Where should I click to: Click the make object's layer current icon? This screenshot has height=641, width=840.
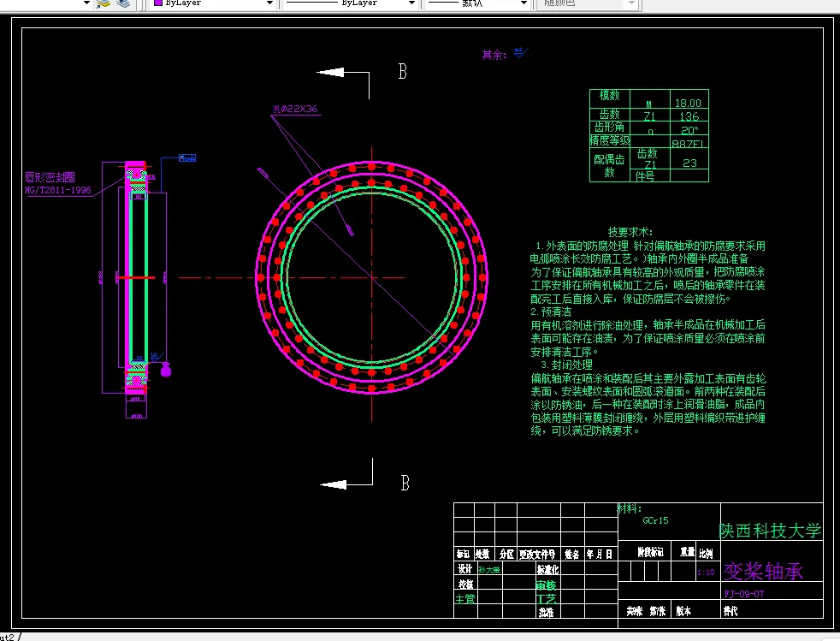point(103,3)
